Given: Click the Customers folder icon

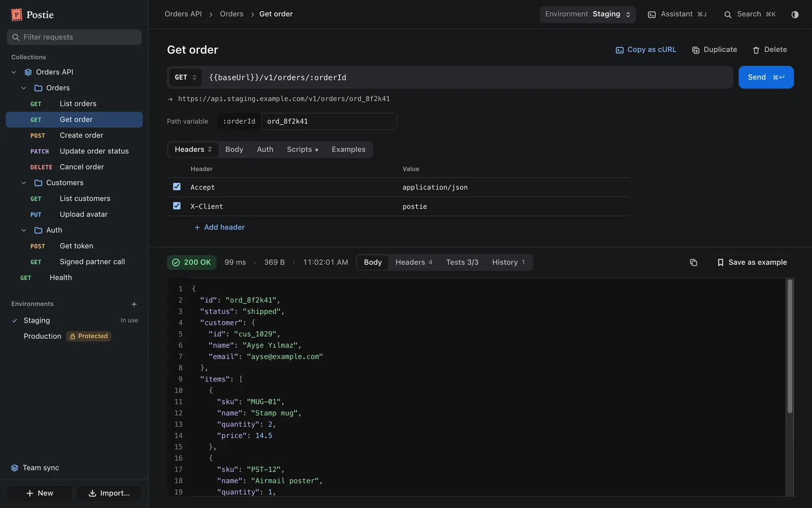Looking at the screenshot, I should coord(38,183).
